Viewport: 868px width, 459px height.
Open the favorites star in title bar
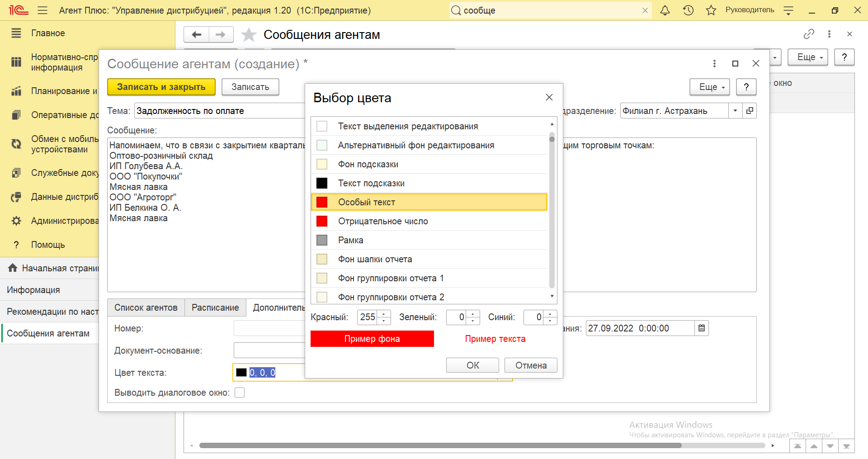coord(711,10)
